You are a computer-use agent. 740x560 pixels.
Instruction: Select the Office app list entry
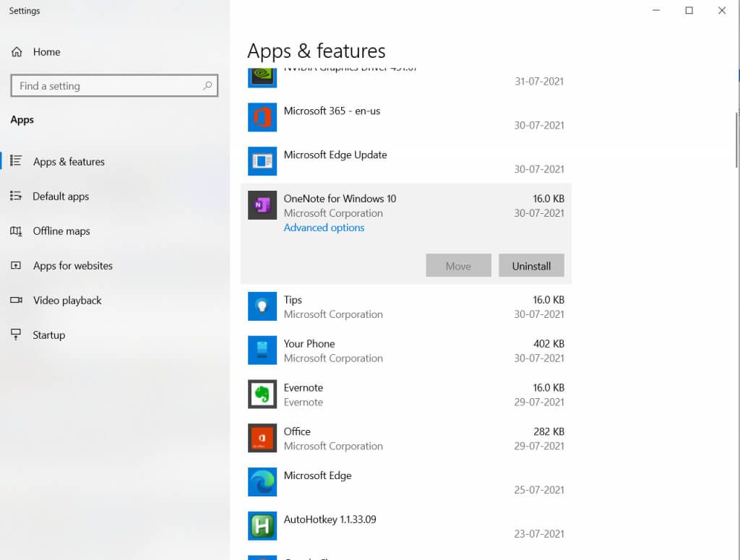(406, 438)
